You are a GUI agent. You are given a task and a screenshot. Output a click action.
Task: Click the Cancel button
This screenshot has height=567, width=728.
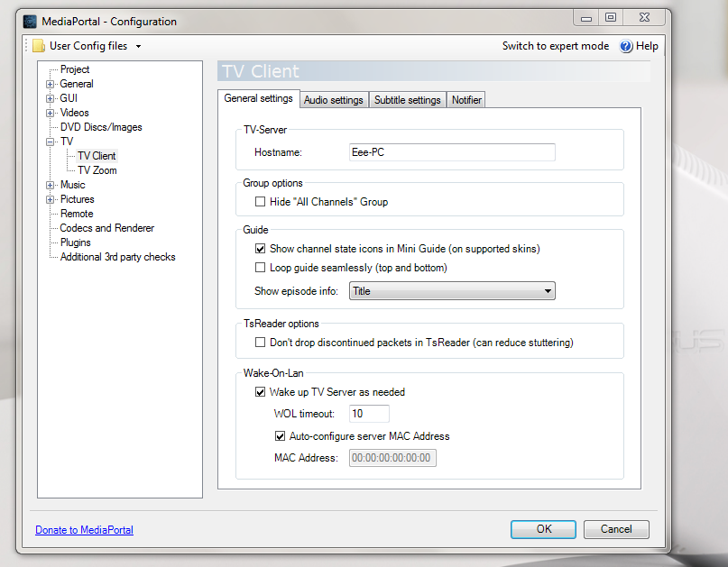tap(616, 529)
